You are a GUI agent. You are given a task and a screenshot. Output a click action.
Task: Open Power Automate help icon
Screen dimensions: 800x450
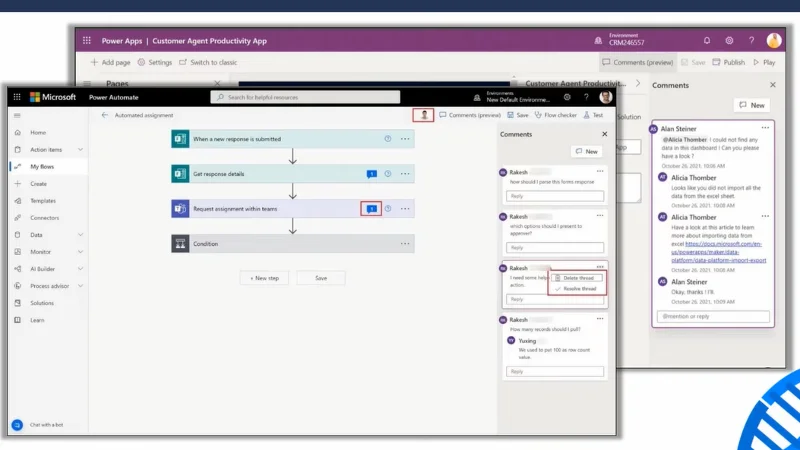pos(586,97)
